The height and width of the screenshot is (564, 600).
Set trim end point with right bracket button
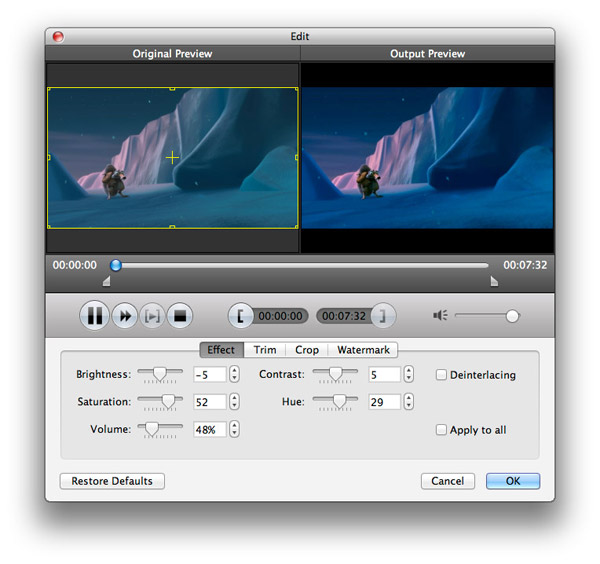tap(383, 316)
